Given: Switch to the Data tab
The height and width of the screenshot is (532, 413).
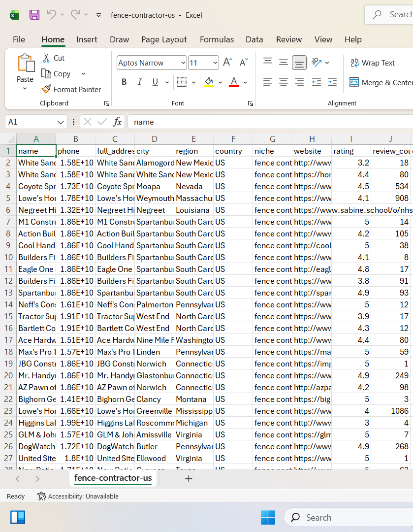Looking at the screenshot, I should pyautogui.click(x=254, y=40).
